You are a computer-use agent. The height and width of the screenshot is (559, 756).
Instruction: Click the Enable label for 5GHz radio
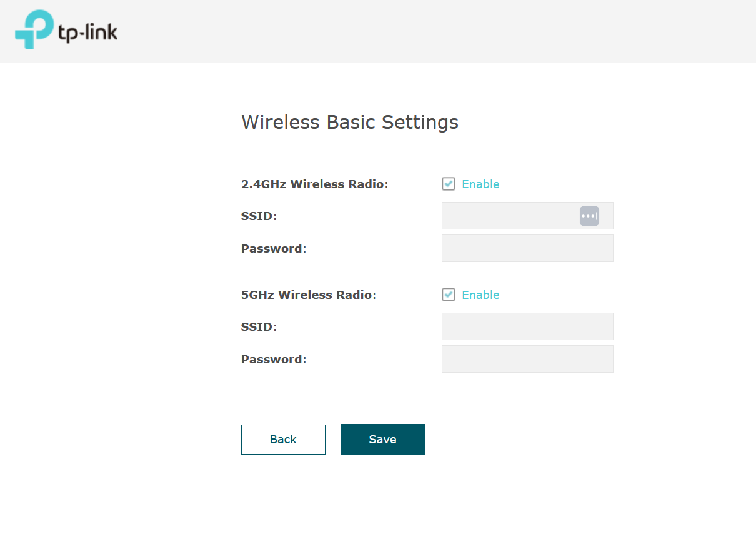(480, 295)
